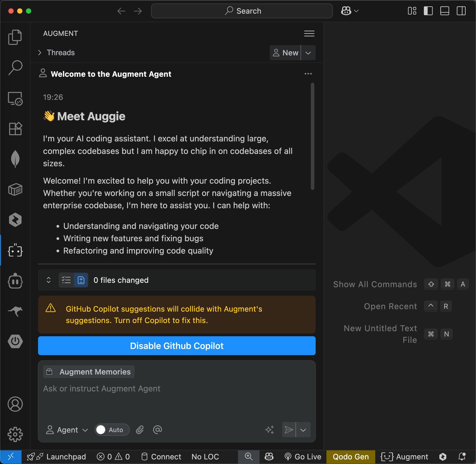
Task: Click the Welcome to the Augment Agent title
Action: 111,74
